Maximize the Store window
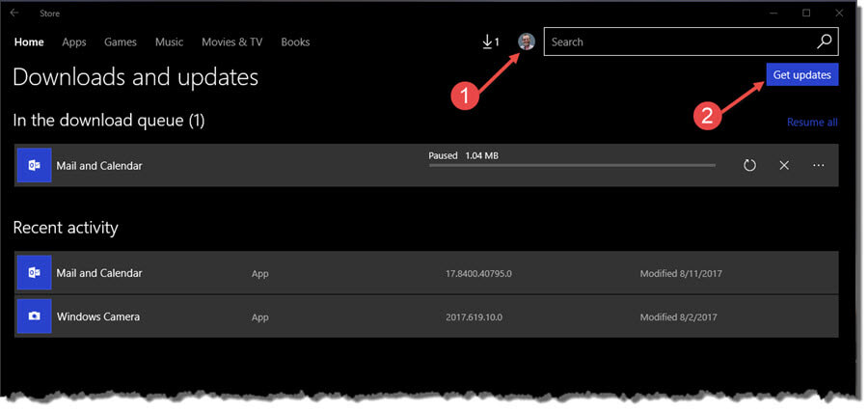 [806, 13]
